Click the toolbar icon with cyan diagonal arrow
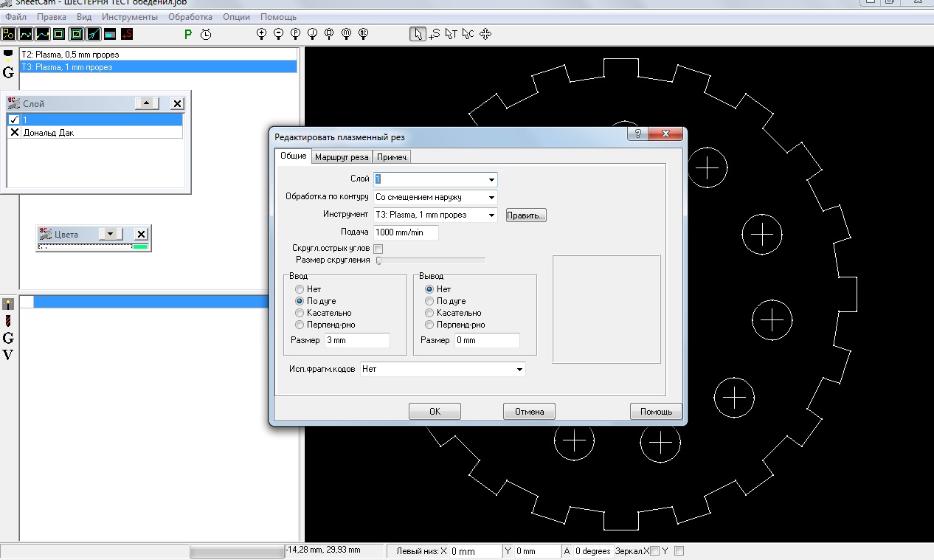The image size is (934, 560). click(x=93, y=34)
